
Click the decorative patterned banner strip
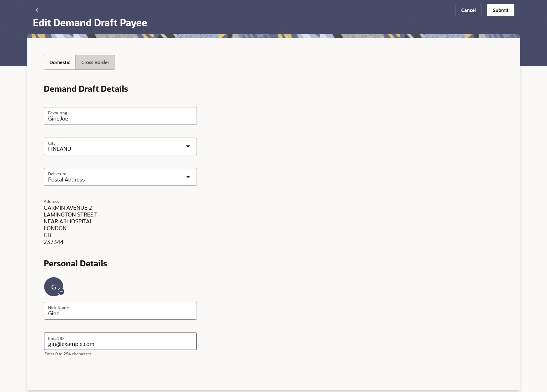(x=273, y=36)
